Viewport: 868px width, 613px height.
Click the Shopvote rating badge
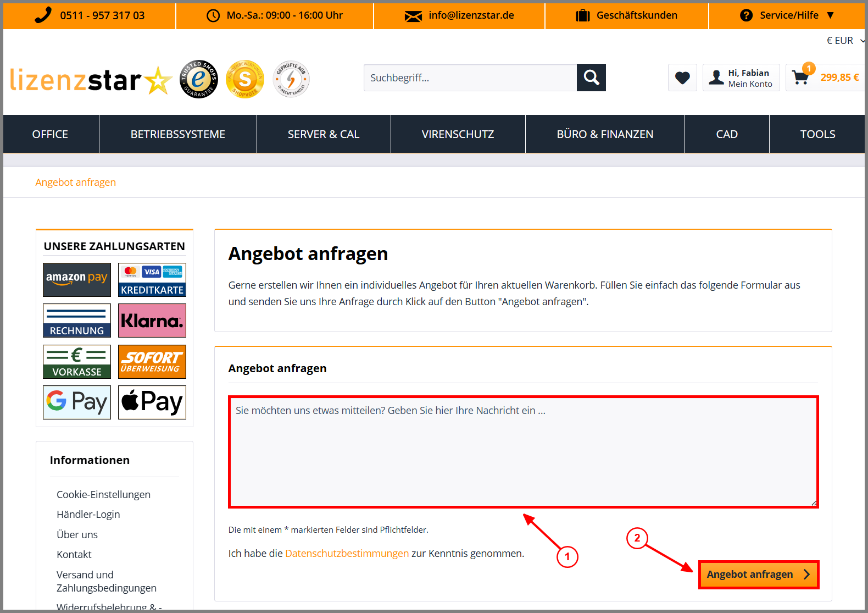245,79
